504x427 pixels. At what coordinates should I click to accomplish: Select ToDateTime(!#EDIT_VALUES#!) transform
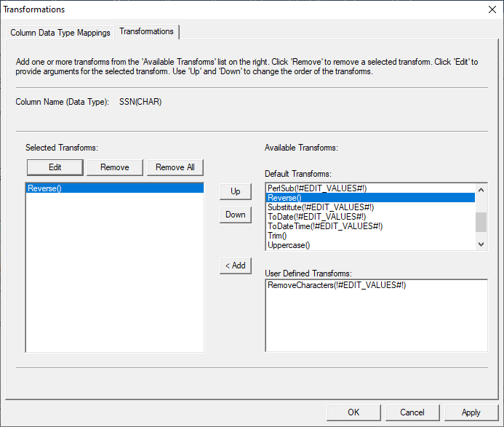click(371, 226)
